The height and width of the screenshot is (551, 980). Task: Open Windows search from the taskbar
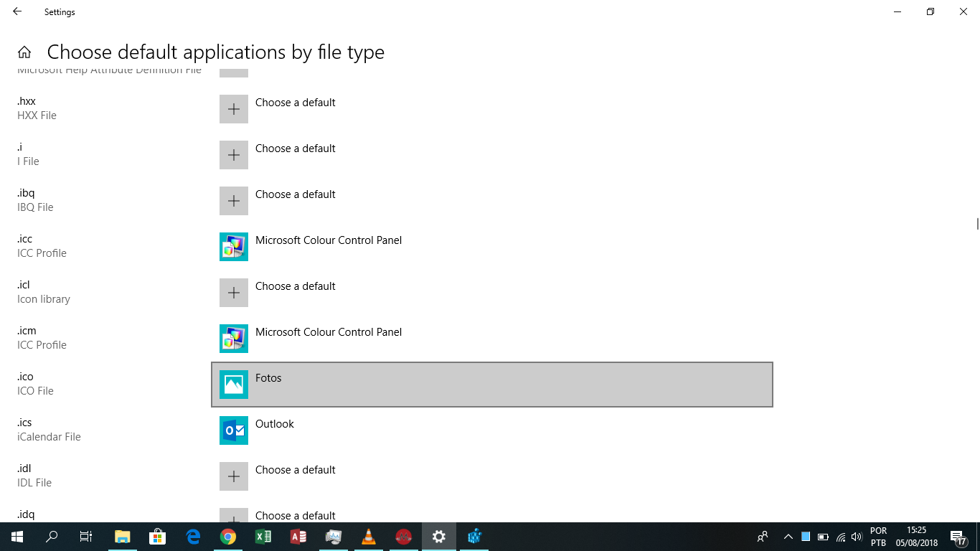click(52, 537)
